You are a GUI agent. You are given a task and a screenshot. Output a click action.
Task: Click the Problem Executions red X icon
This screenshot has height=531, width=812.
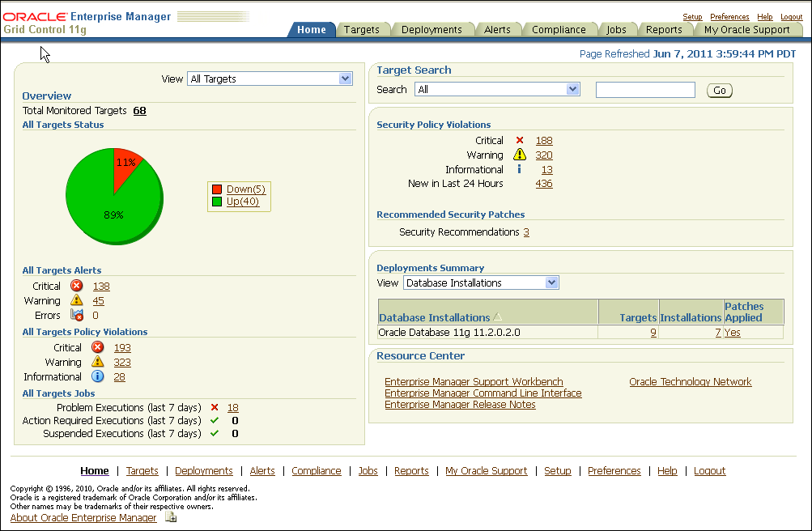pos(215,407)
